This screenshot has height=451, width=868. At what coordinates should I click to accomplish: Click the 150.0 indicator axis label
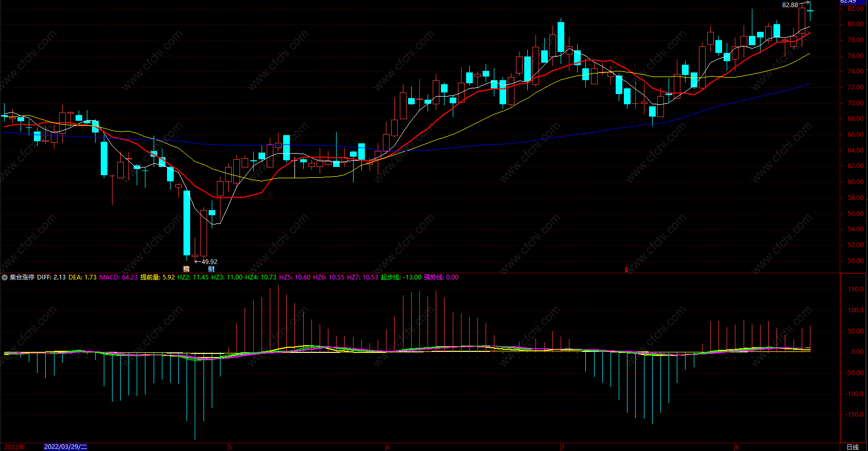(855, 289)
